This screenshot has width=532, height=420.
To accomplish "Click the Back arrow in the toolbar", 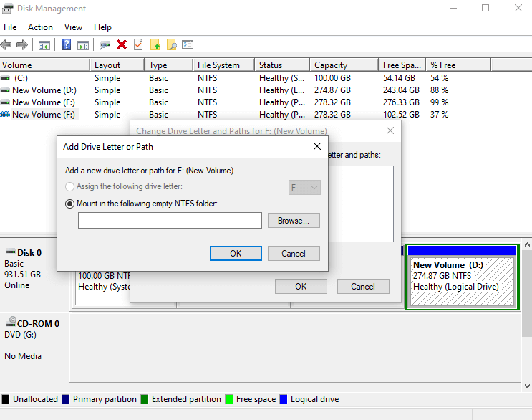I will pos(6,45).
